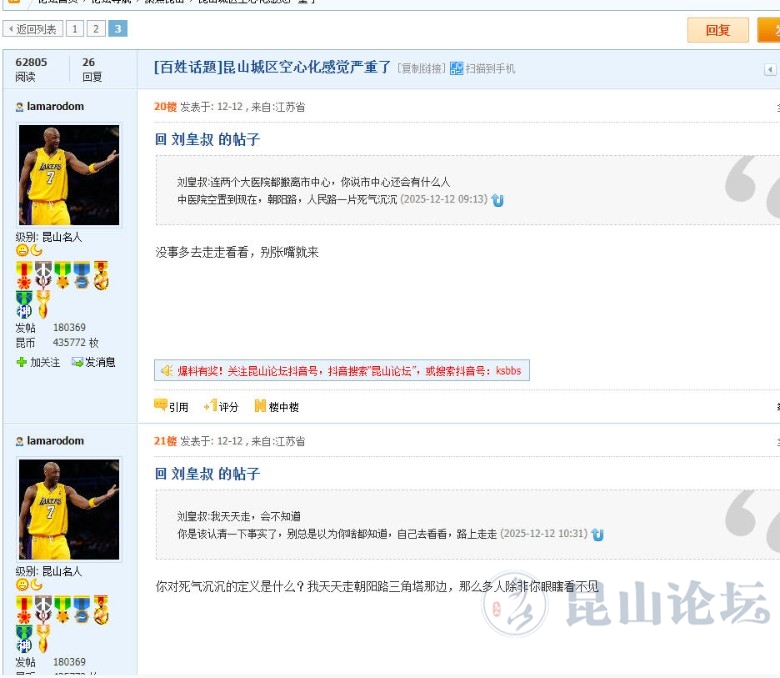Screen dimensions: 780x678
Task: Jump to quoted post via arrow in post 20
Action: (x=498, y=200)
